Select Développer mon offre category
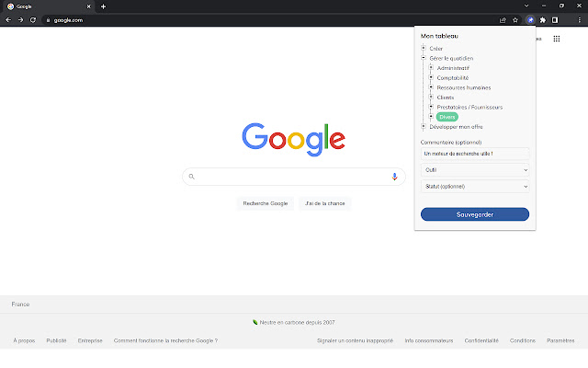The height and width of the screenshot is (368, 588). [x=456, y=127]
